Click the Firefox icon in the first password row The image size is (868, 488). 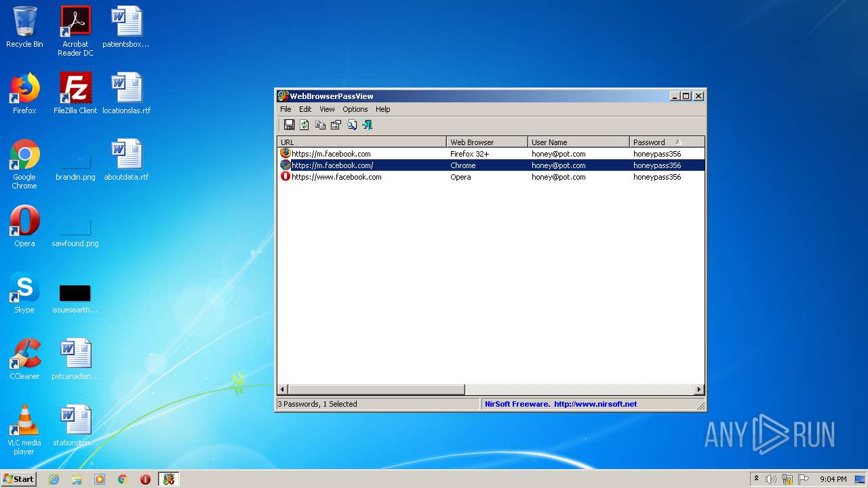[285, 153]
